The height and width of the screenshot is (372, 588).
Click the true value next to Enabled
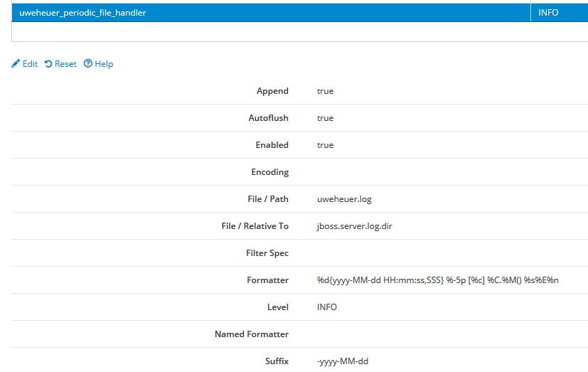point(325,145)
